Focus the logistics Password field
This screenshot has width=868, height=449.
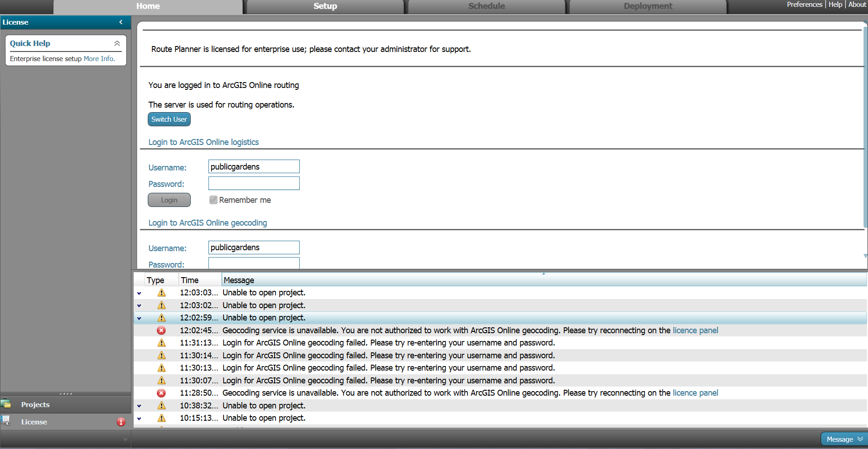coord(254,183)
